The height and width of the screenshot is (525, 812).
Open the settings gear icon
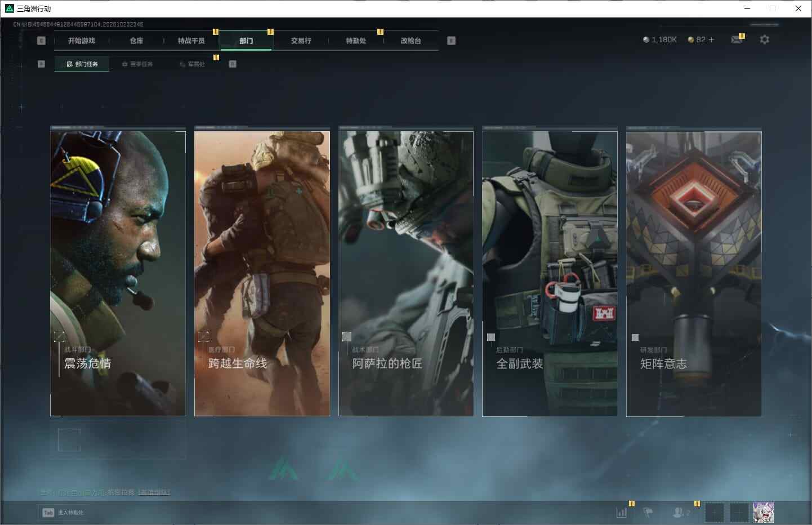(x=764, y=39)
